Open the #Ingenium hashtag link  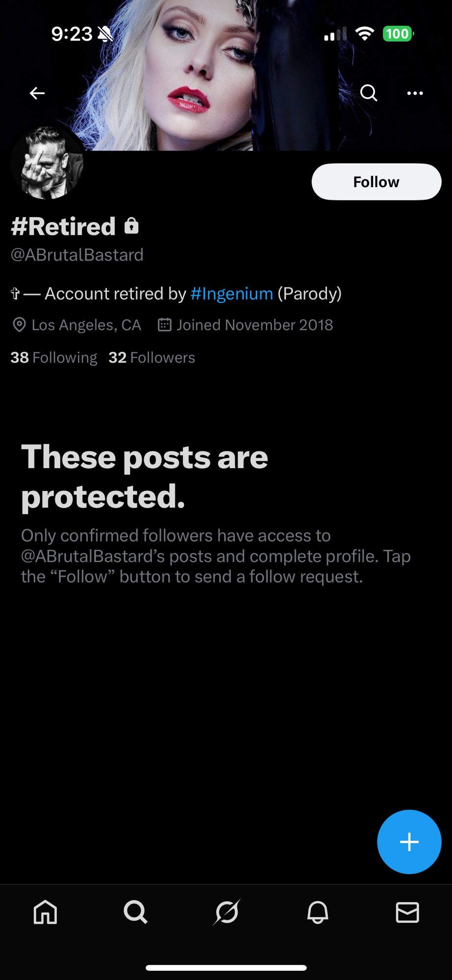pos(231,294)
